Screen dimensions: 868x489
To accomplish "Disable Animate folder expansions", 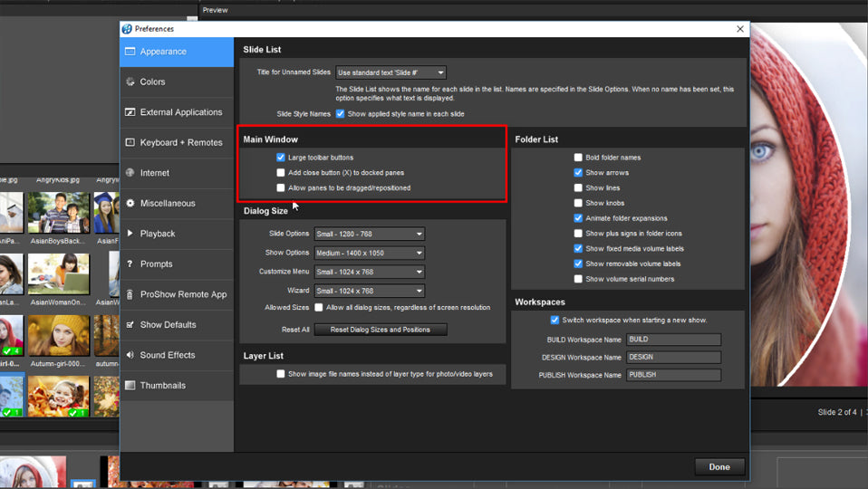I will tap(578, 218).
